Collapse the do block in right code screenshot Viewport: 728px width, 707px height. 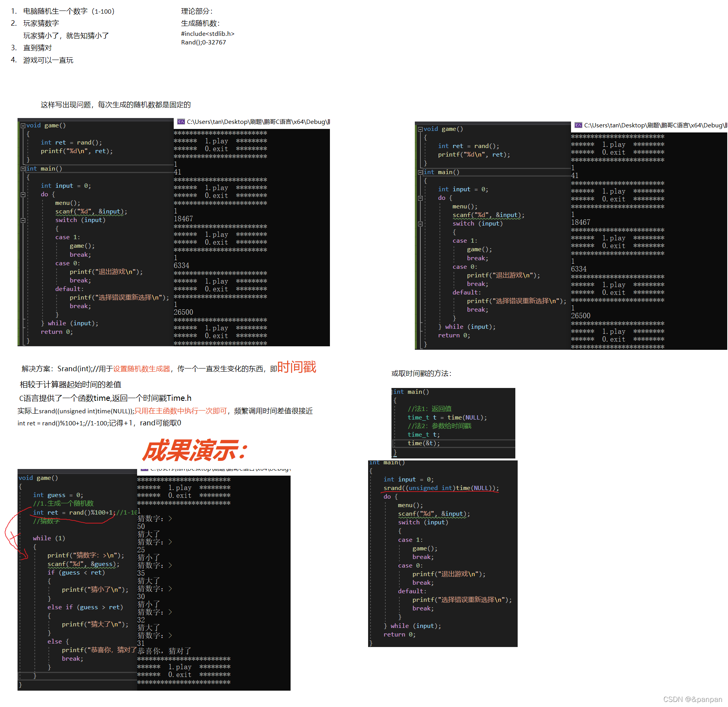pyautogui.click(x=420, y=198)
